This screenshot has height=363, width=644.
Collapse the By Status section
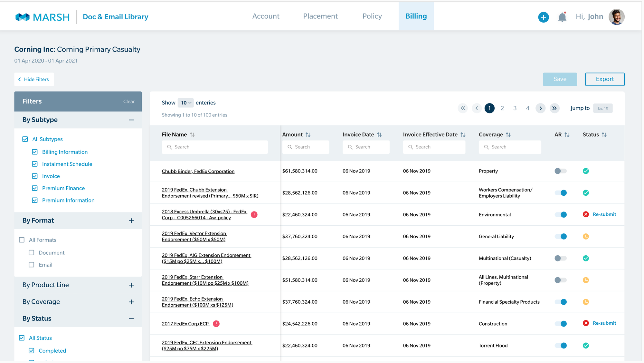[x=131, y=319]
